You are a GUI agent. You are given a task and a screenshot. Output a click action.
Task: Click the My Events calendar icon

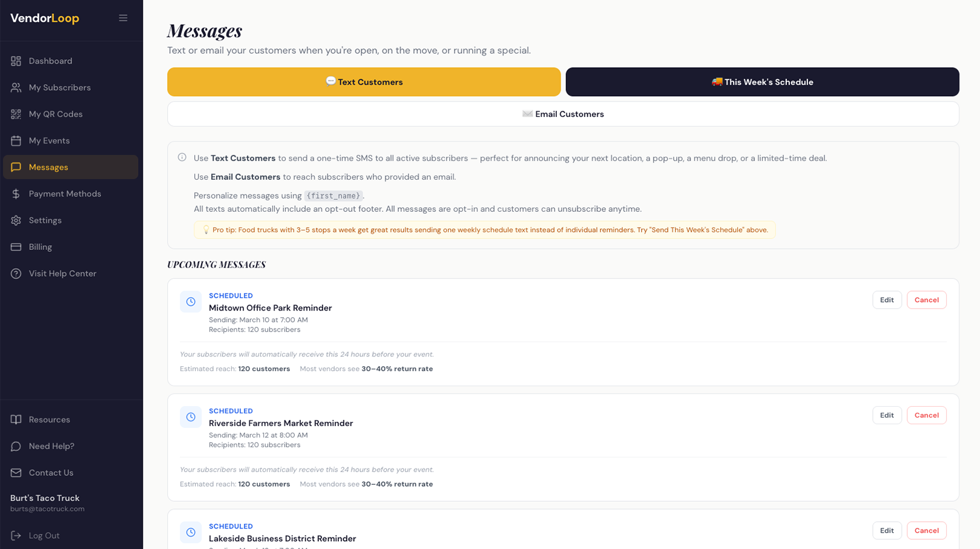point(16,141)
